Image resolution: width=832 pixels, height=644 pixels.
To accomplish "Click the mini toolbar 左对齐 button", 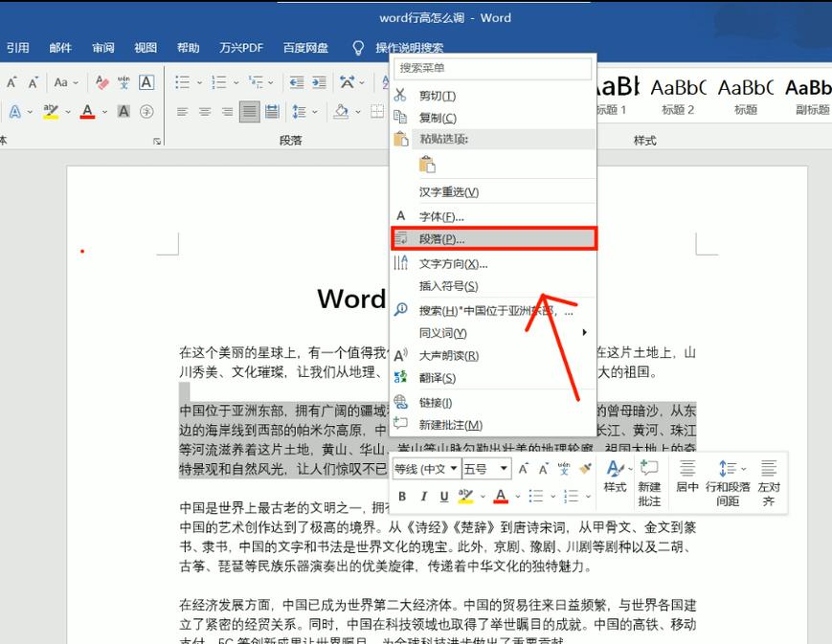I will click(x=769, y=483).
